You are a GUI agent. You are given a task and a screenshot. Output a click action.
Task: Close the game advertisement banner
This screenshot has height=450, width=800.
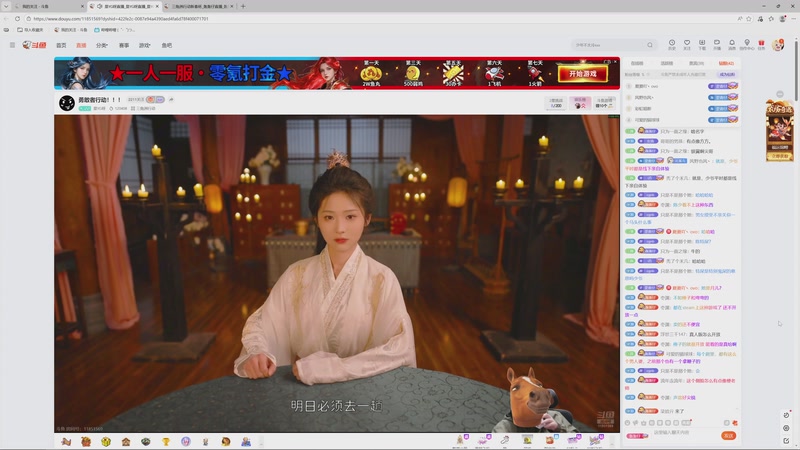coord(615,61)
